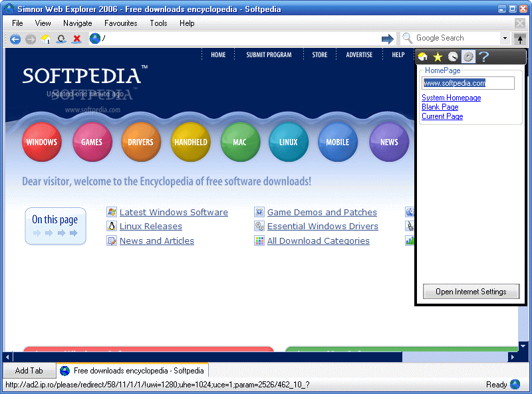Toggle the side panel arrow button
Screen dimensions: 532x394
[x=520, y=39]
